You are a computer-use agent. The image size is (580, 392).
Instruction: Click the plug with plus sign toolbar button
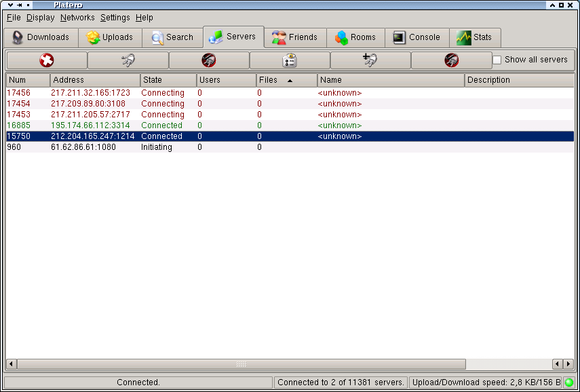[370, 60]
